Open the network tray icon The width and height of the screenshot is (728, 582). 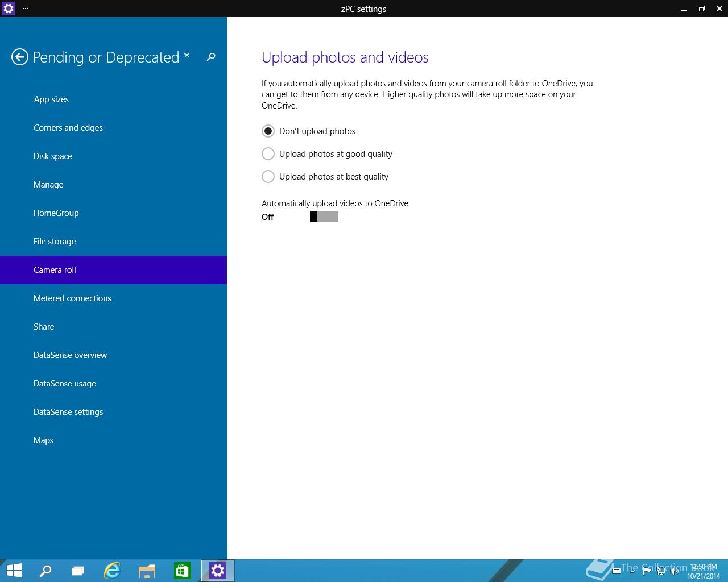click(x=661, y=571)
